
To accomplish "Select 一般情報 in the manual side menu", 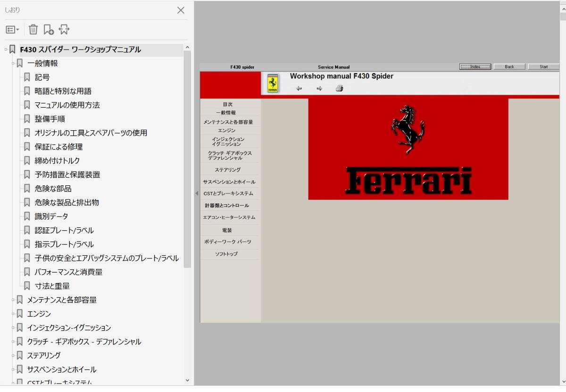I will point(226,113).
